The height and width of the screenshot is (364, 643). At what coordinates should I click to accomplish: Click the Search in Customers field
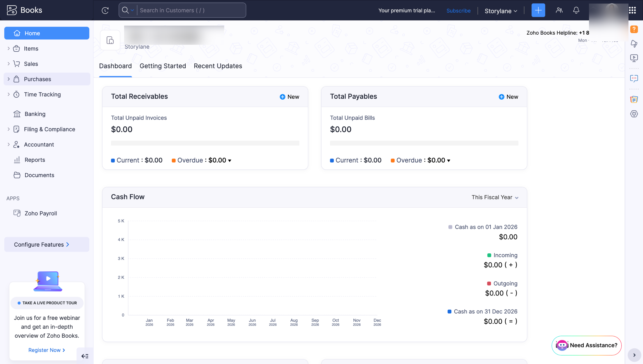point(191,10)
